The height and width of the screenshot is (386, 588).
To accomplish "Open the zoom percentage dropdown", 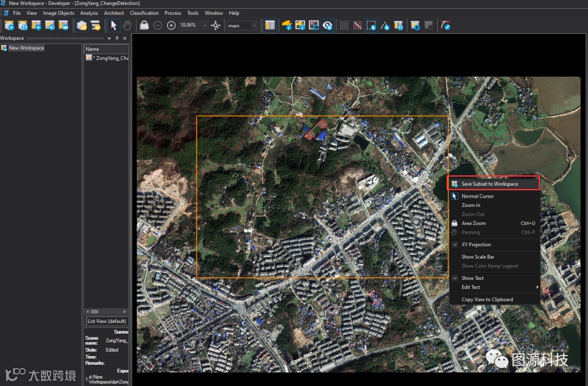I will (x=205, y=26).
